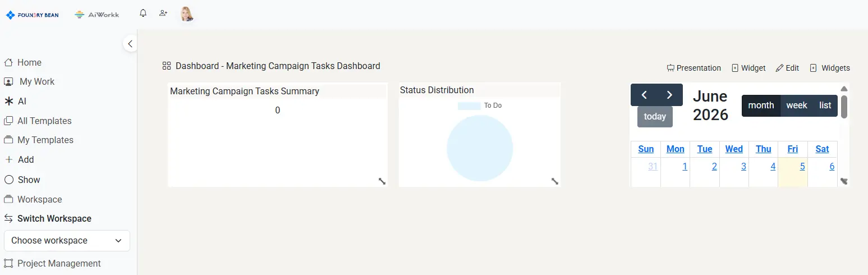Click the add user icon
Image resolution: width=868 pixels, height=275 pixels.
(x=163, y=13)
